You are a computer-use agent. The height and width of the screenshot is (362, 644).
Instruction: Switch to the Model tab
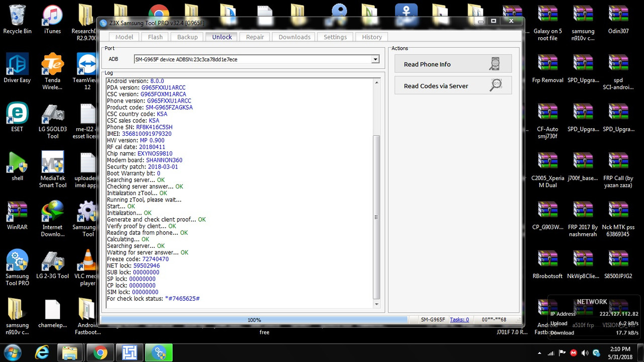[x=124, y=37]
